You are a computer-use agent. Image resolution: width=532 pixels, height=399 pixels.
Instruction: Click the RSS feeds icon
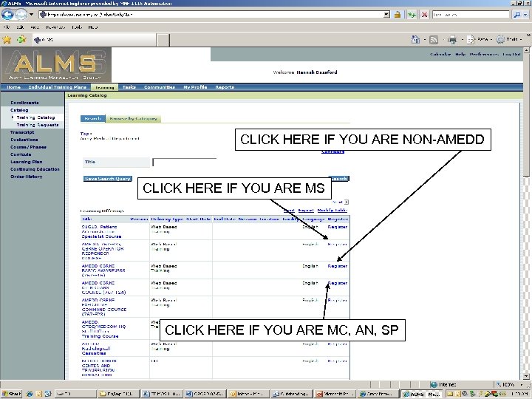coord(434,40)
